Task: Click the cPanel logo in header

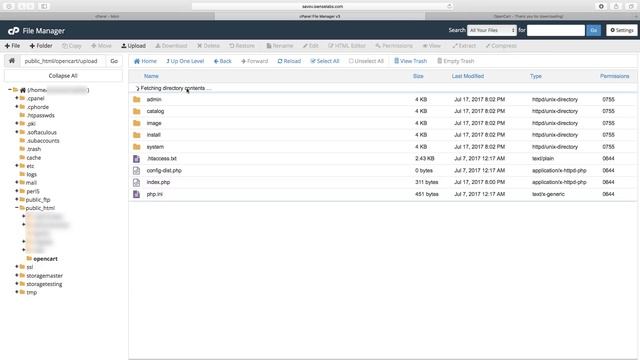Action: [x=13, y=31]
